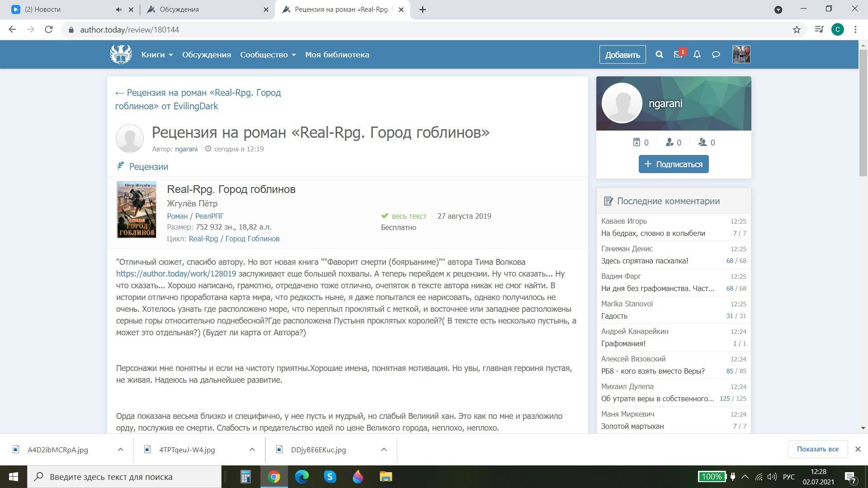Bookmark page with the star icon
Screen dimensions: 868x488
pyautogui.click(x=797, y=30)
